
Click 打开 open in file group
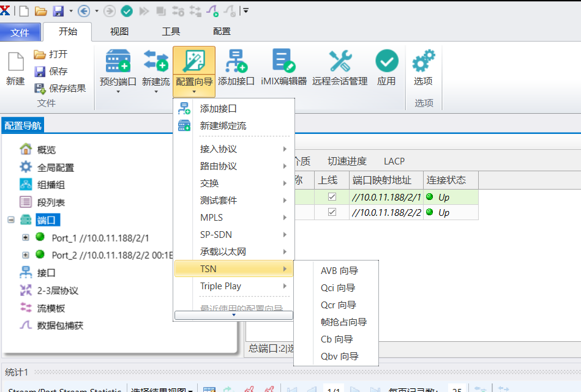51,54
